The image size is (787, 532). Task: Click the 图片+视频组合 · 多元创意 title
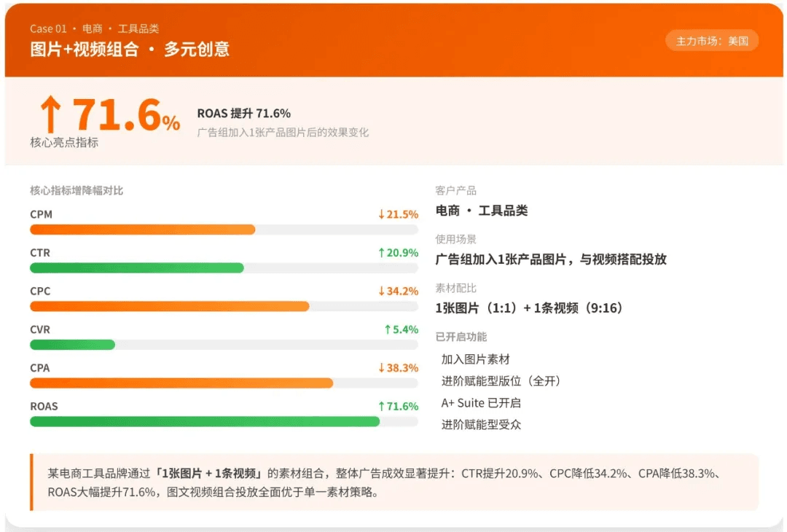tap(130, 49)
